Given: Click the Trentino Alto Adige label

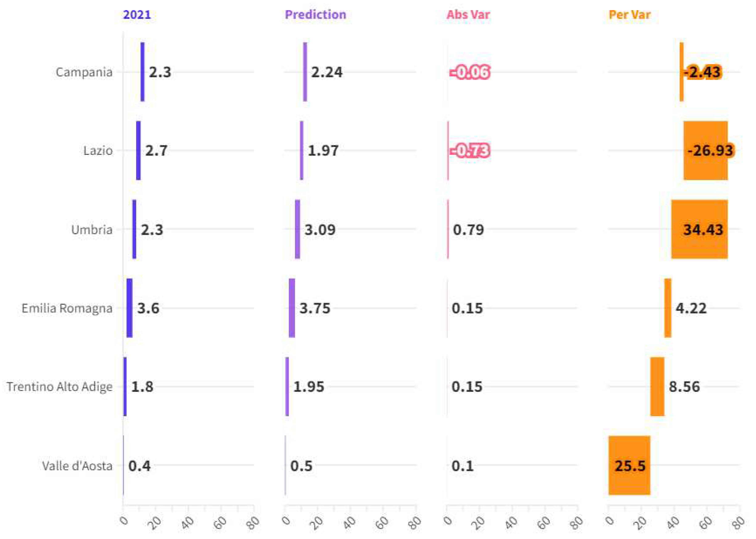Looking at the screenshot, I should pos(59,387).
